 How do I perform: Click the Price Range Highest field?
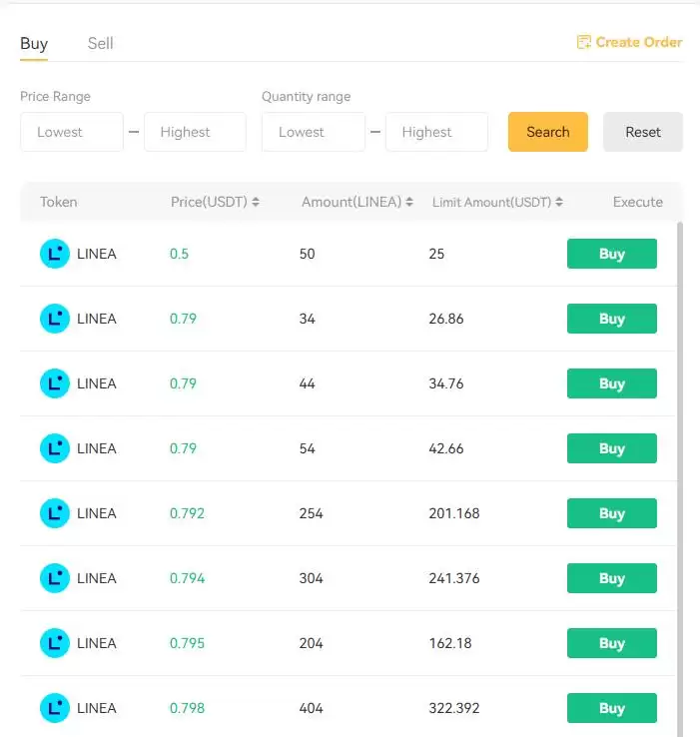click(195, 132)
